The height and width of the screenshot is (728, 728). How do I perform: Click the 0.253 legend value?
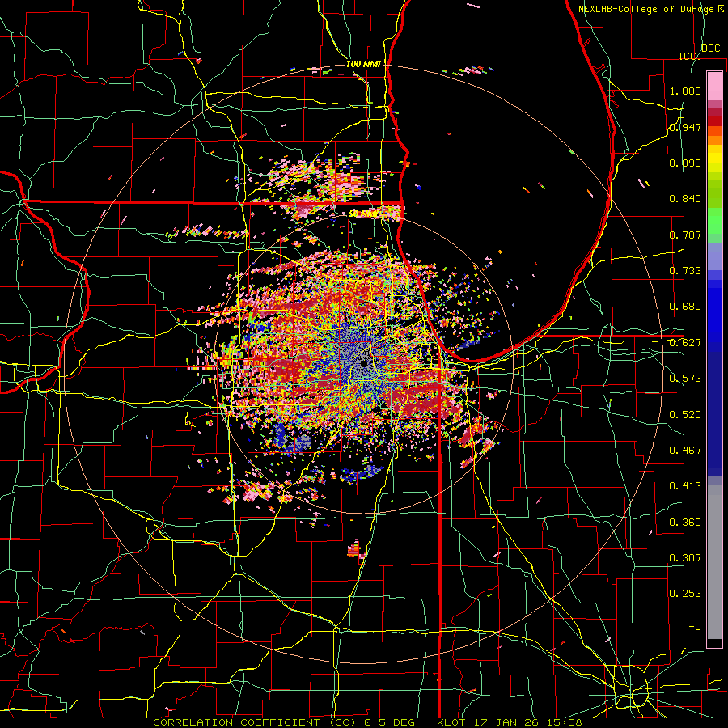685,594
